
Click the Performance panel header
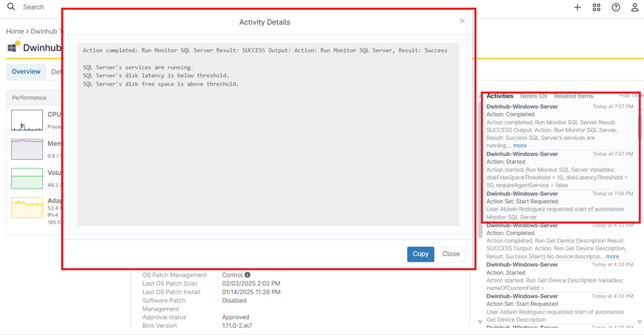click(29, 98)
